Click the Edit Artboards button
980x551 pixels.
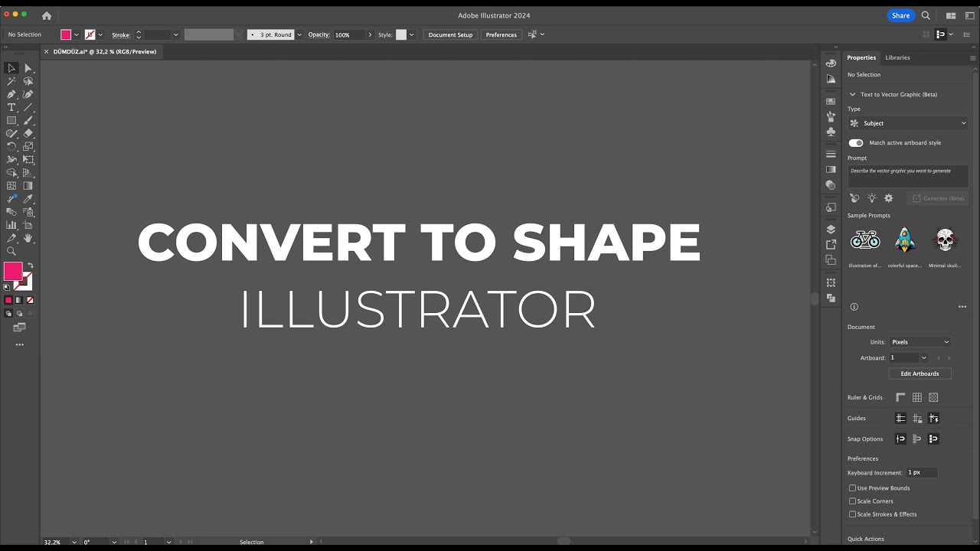click(x=920, y=373)
